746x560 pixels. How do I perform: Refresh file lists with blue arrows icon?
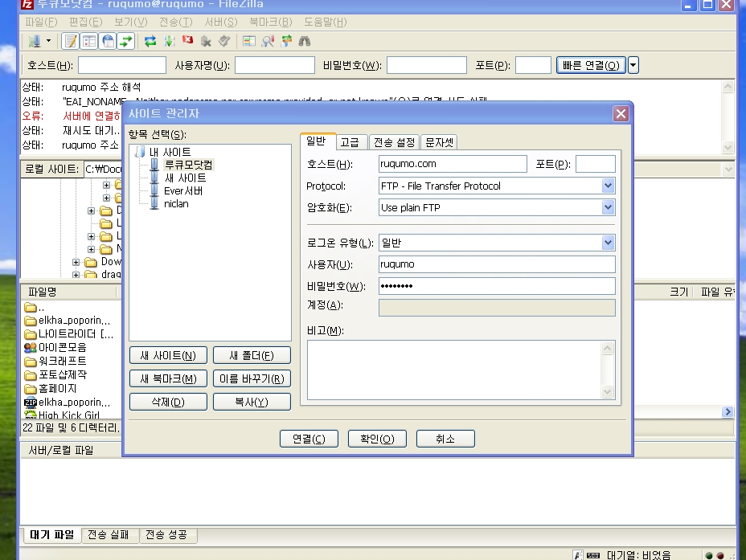(150, 41)
